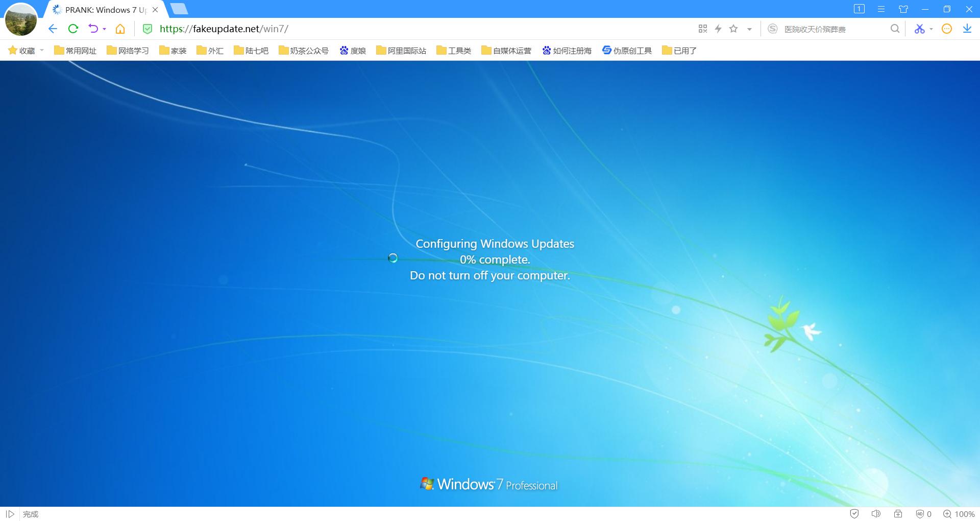The image size is (980, 521).
Task: Click the 'Configuring Windows Updates' text
Action: pos(495,244)
